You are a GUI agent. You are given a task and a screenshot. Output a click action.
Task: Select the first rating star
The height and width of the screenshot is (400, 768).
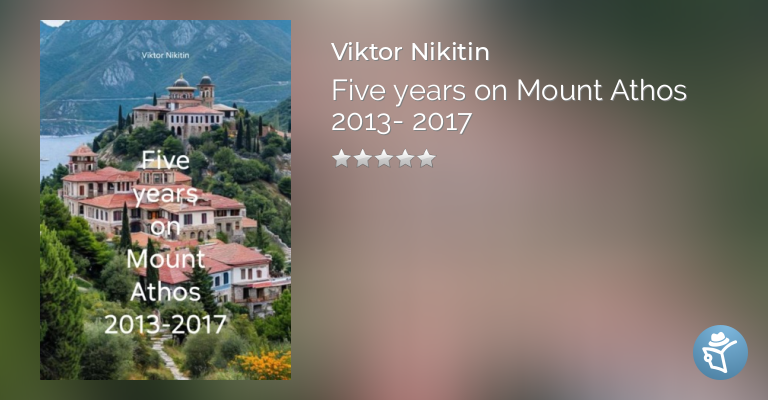342,158
